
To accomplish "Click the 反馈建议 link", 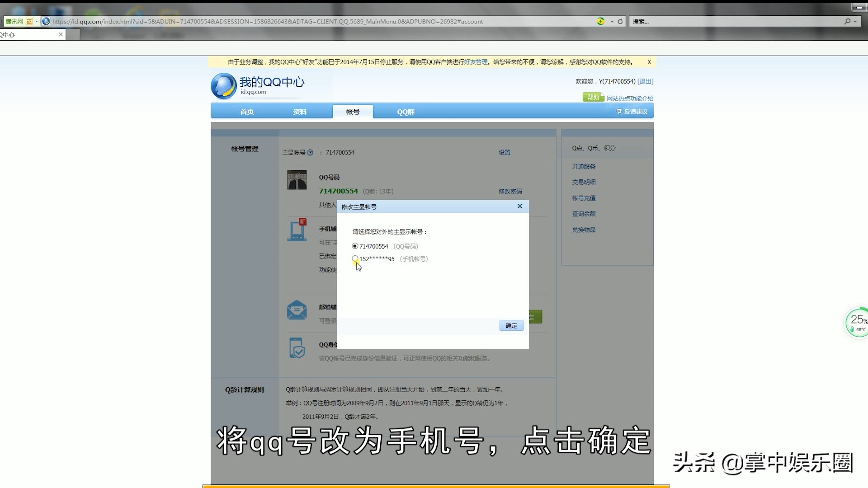I will 636,112.
